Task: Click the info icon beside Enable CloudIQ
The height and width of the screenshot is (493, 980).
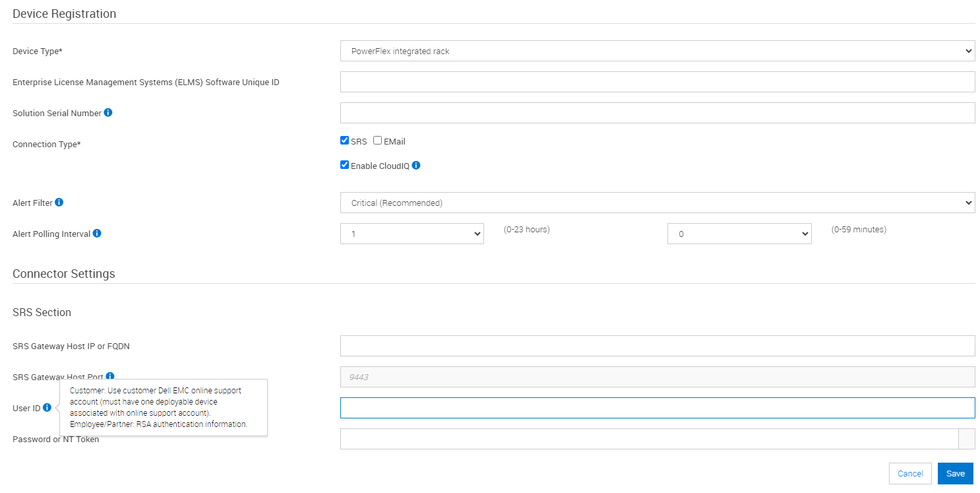Action: pos(416,166)
